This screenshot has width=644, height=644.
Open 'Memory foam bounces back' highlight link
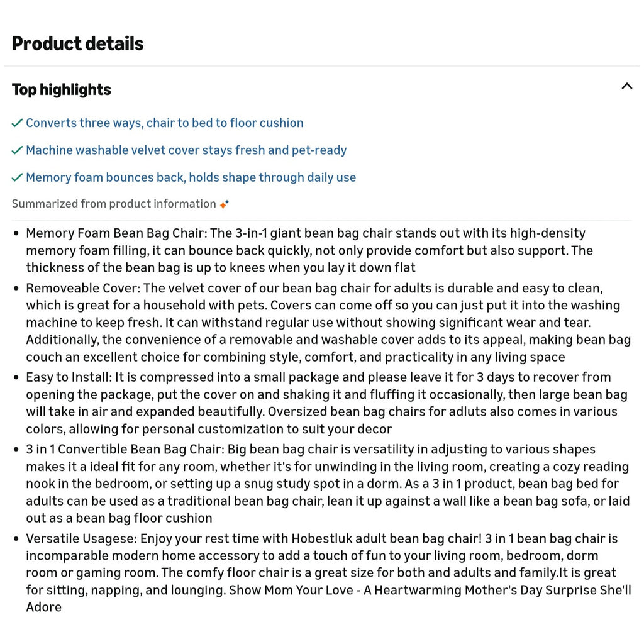(x=191, y=177)
